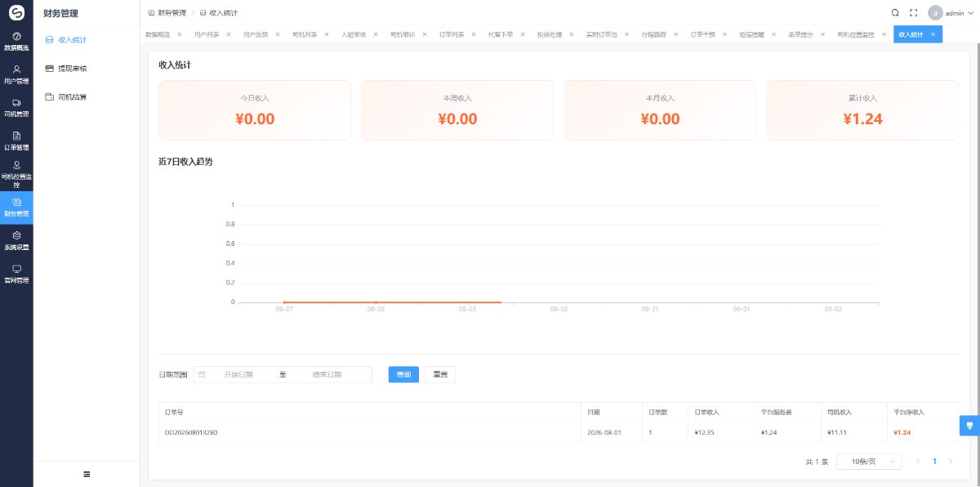This screenshot has width=980, height=487.
Task: Open 司机位置监控 in the dark sidebar
Action: (x=16, y=175)
